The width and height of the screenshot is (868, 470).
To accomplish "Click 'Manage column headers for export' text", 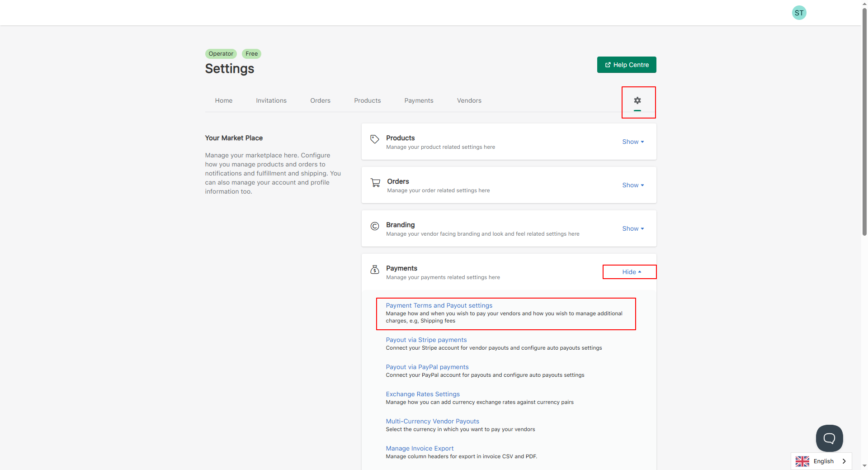I will 462,456.
